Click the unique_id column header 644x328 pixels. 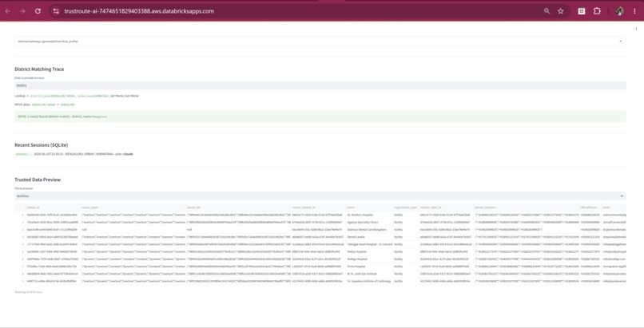54,207
